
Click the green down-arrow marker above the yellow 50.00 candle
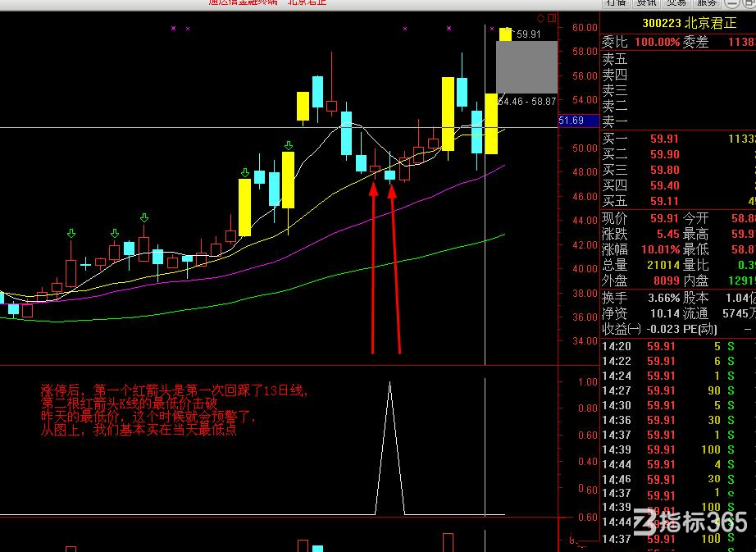tap(289, 145)
